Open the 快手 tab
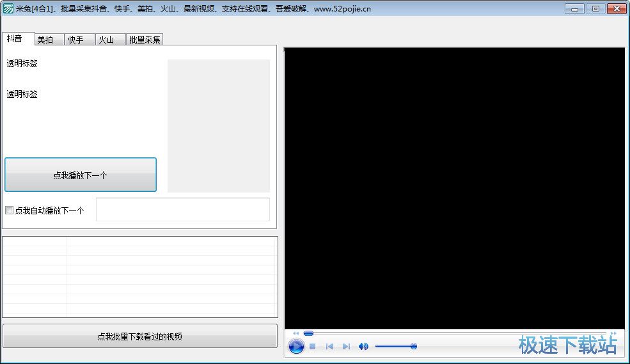 coord(76,40)
